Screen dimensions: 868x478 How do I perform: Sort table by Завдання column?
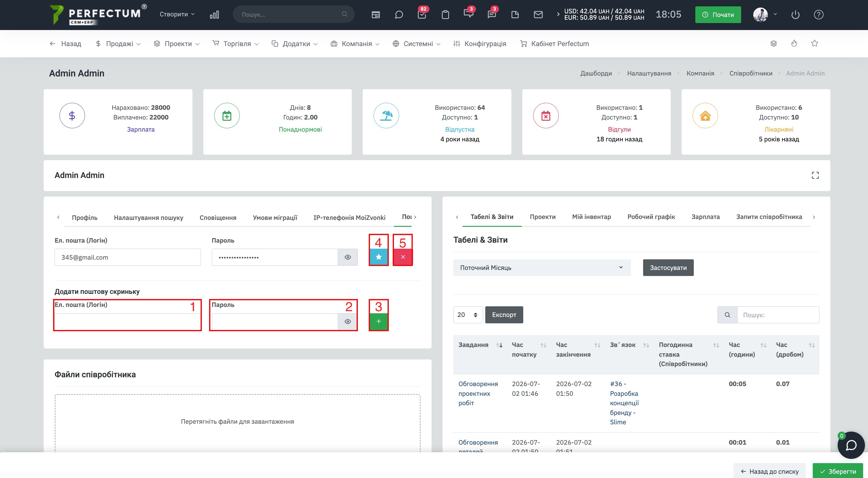tap(499, 345)
